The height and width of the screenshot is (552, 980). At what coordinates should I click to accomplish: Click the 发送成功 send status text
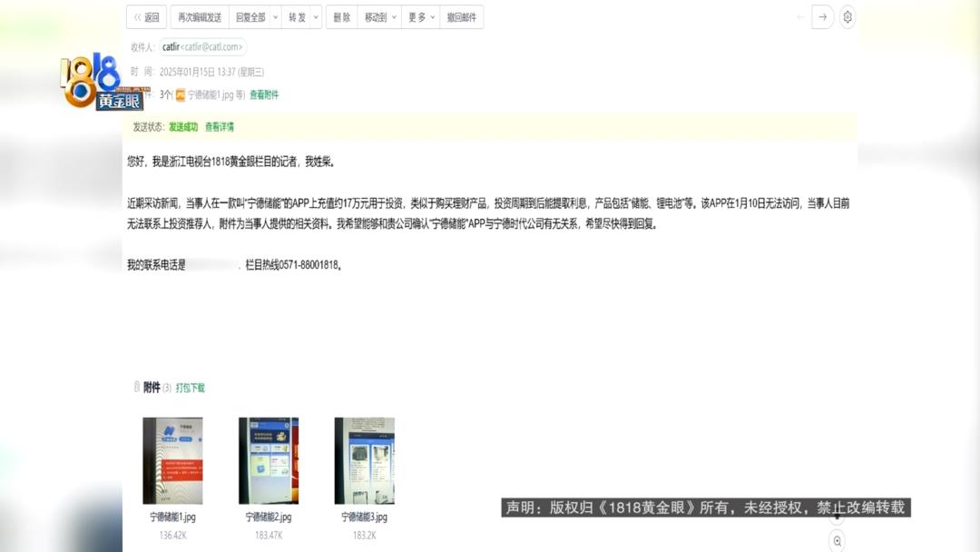coord(183,127)
